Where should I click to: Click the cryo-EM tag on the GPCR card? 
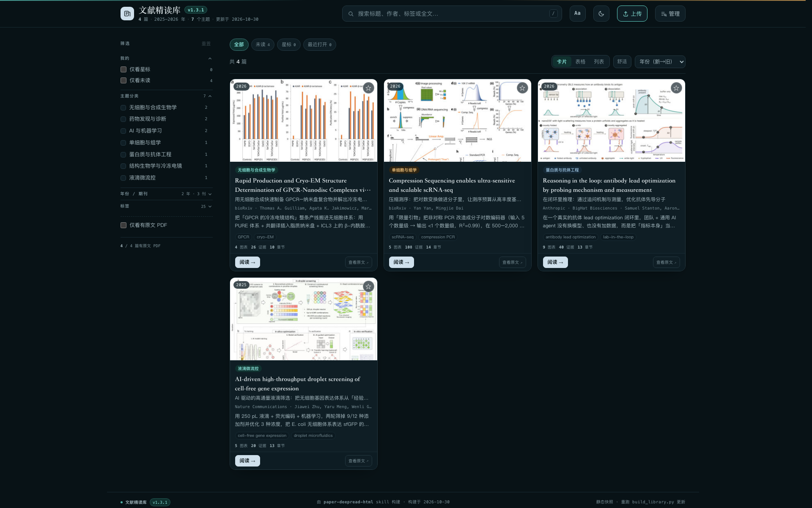[x=265, y=237]
